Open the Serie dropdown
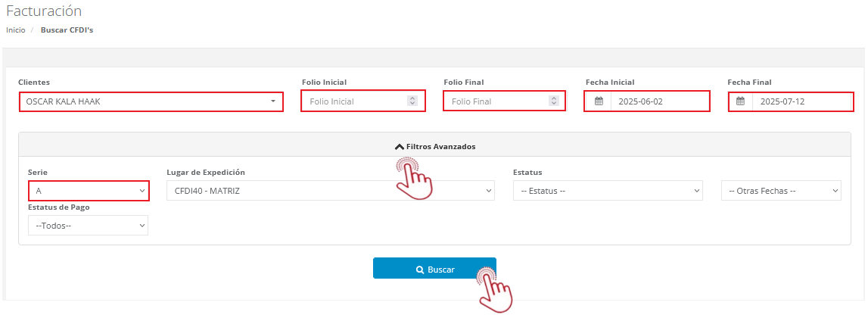The image size is (868, 318). [89, 191]
